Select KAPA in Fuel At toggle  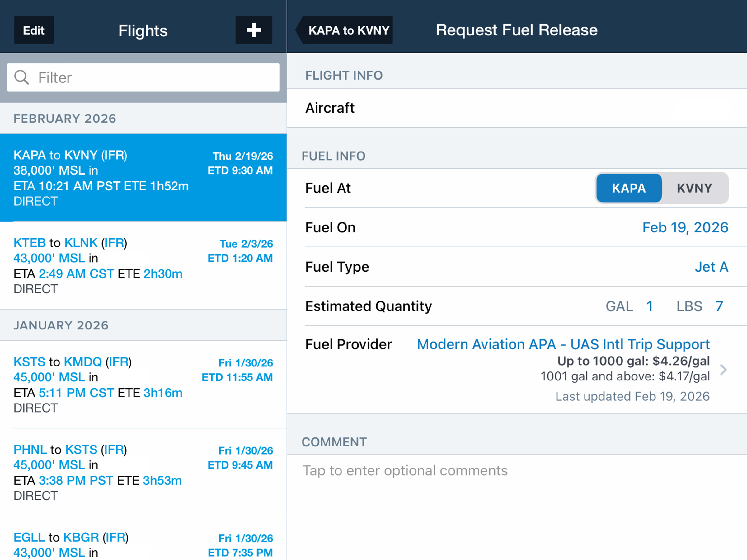[x=628, y=188]
